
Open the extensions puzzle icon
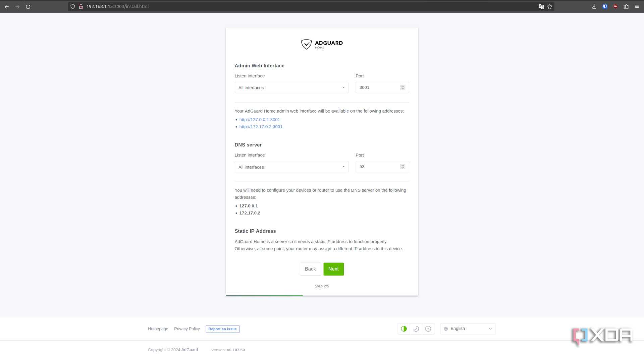click(626, 6)
